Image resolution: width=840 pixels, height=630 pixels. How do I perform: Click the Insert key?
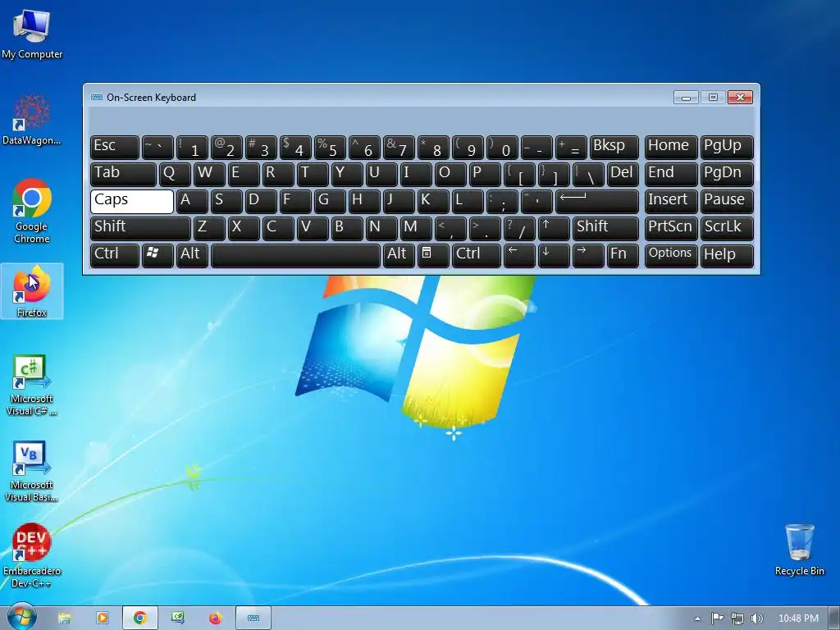click(671, 202)
